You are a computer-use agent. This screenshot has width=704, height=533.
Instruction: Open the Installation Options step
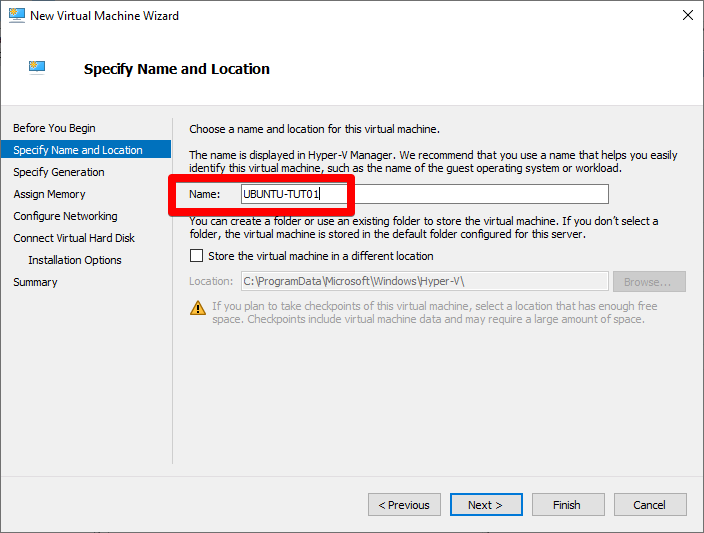[x=75, y=260]
